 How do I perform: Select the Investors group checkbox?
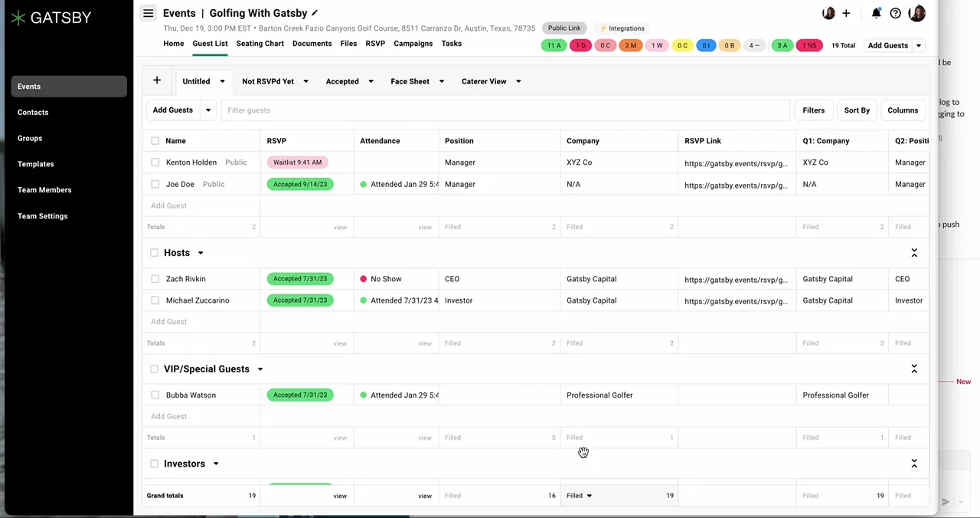click(155, 464)
